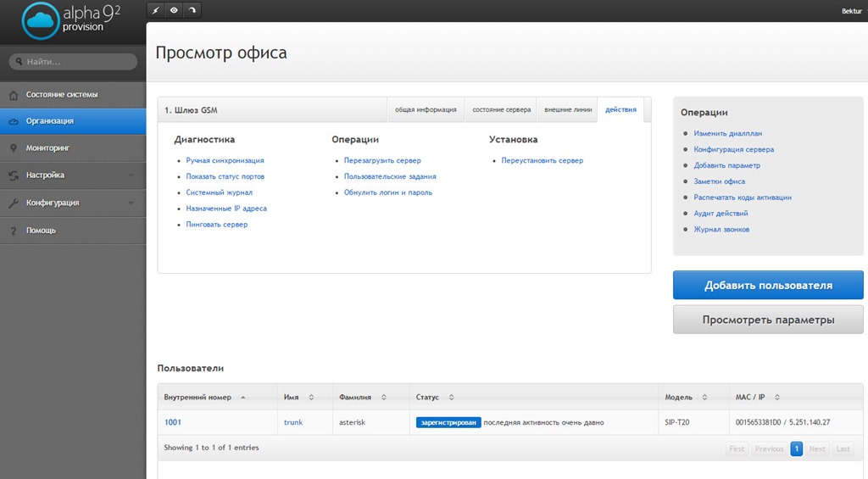Image resolution: width=868 pixels, height=479 pixels.
Task: Focus the Найти search field
Action: coord(73,62)
